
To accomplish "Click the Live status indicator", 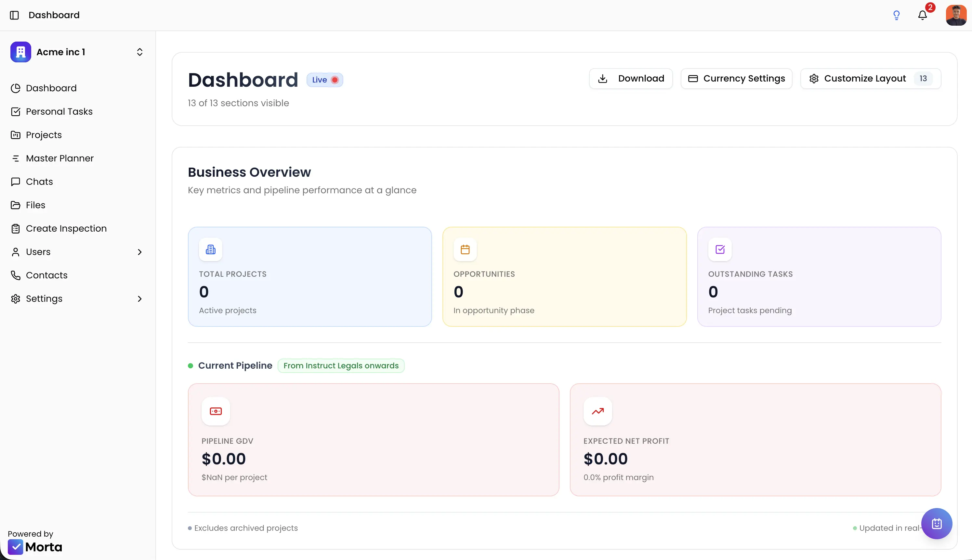I will pyautogui.click(x=324, y=80).
